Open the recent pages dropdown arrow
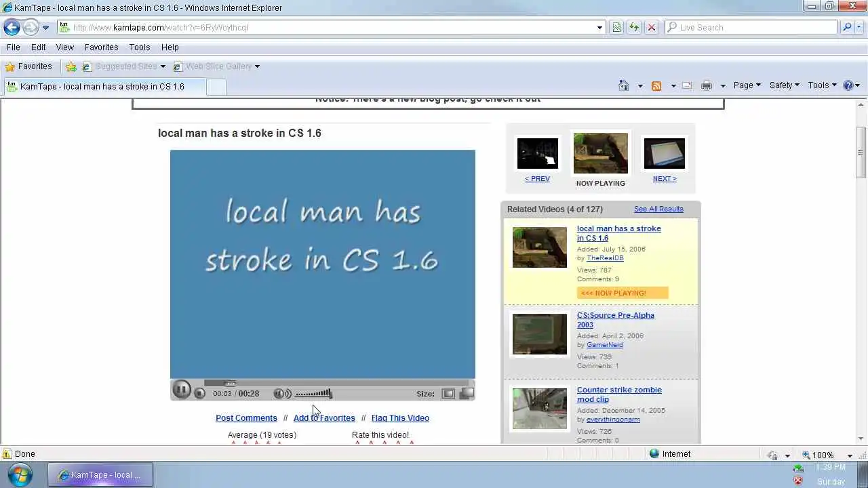 (45, 28)
